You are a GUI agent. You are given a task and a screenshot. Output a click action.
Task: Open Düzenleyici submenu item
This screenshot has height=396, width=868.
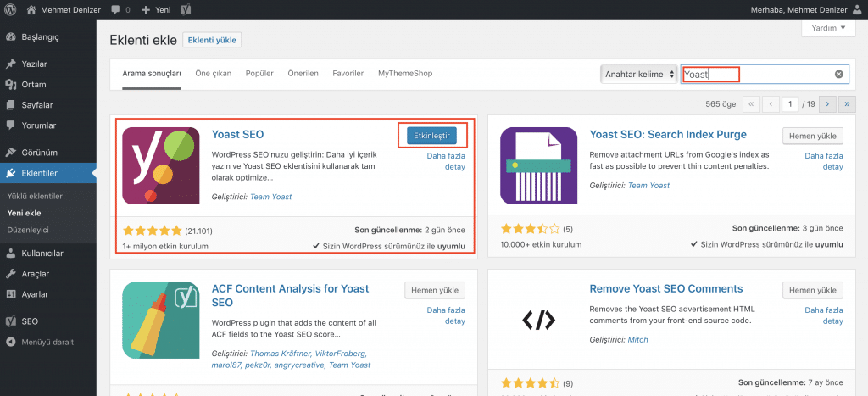[x=28, y=229]
